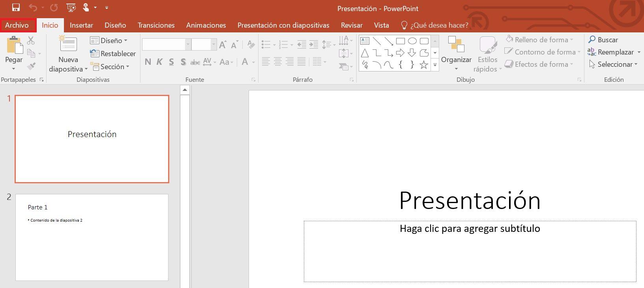Decrease the list indent level
644x288 pixels.
pos(302,44)
